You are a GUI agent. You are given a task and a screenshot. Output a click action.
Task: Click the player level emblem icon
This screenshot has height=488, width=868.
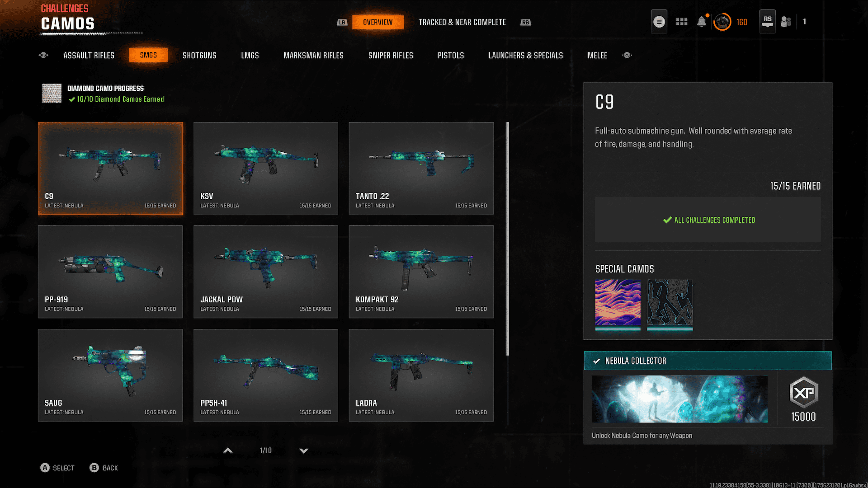[722, 22]
